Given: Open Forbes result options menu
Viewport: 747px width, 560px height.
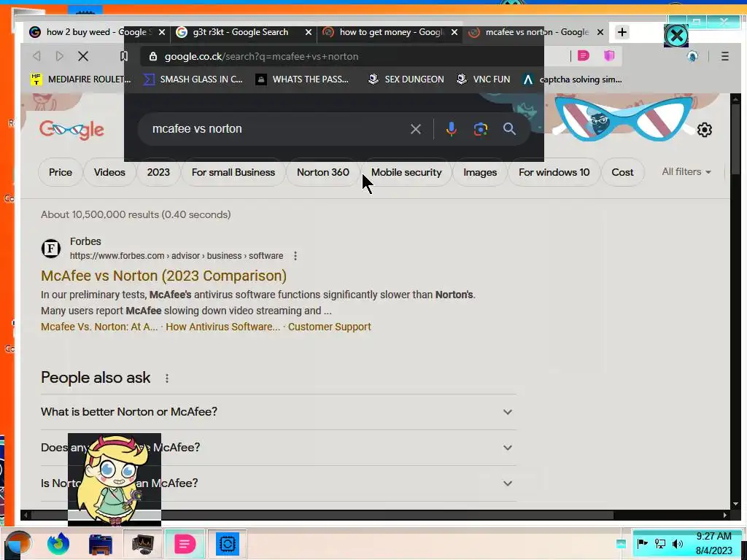Looking at the screenshot, I should (295, 256).
